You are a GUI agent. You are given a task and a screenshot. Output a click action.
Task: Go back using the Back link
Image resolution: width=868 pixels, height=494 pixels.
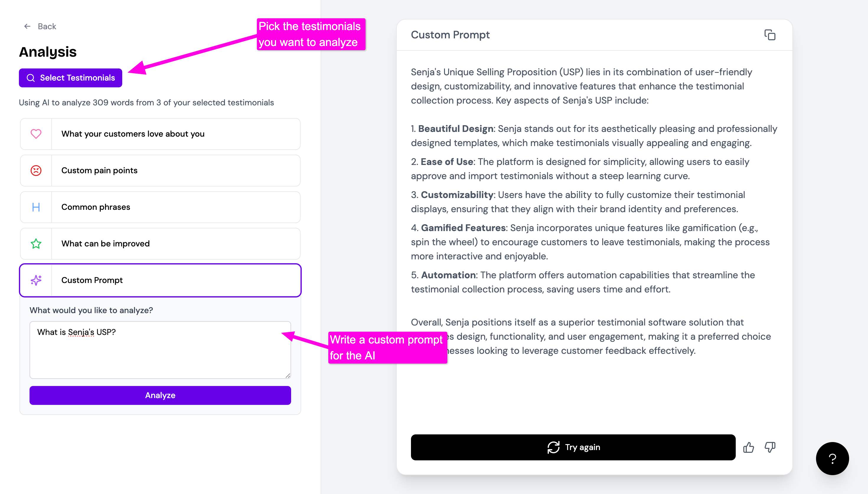pyautogui.click(x=47, y=27)
